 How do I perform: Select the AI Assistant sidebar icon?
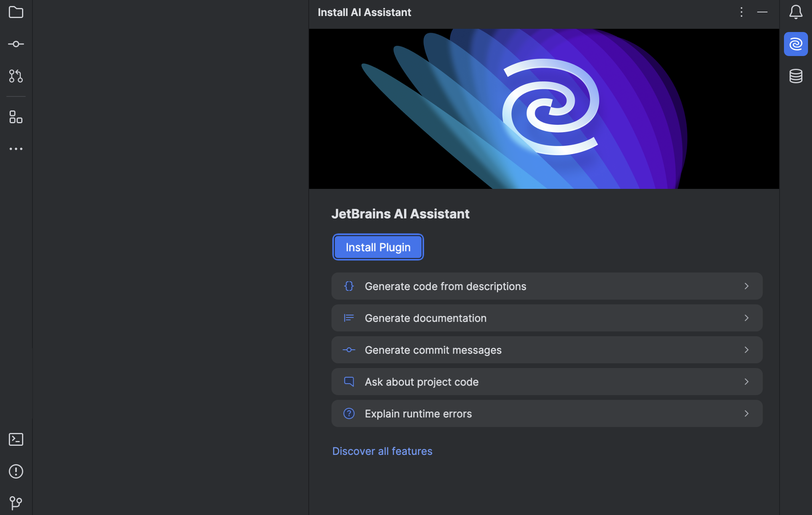(796, 44)
